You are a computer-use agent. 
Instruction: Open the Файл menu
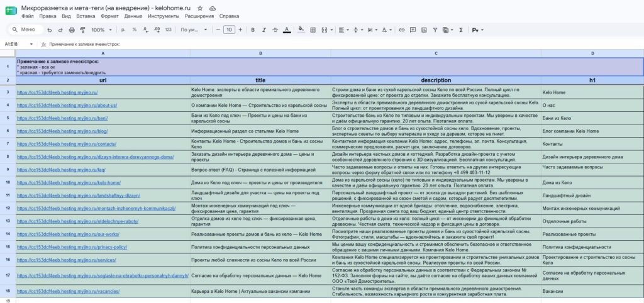[28, 16]
